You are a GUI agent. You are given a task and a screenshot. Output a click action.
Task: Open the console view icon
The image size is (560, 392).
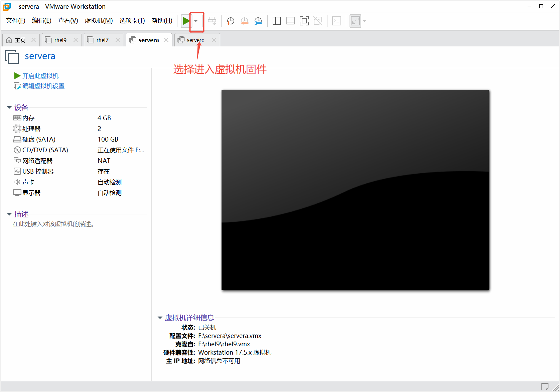(337, 21)
